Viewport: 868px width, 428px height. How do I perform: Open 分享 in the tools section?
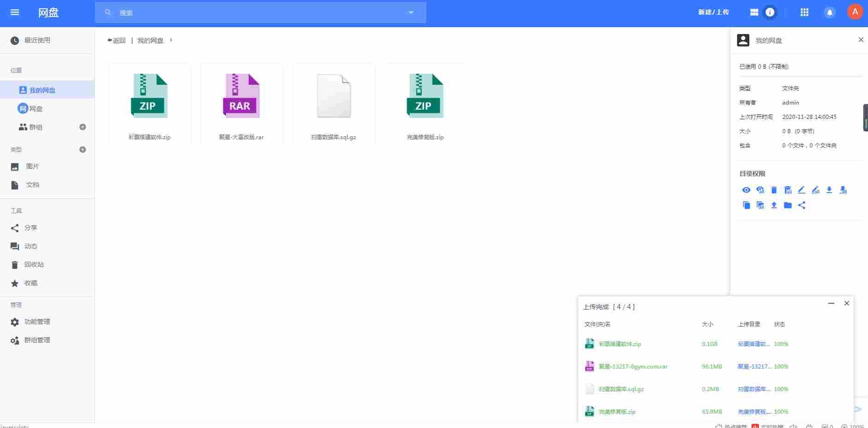(x=47, y=228)
